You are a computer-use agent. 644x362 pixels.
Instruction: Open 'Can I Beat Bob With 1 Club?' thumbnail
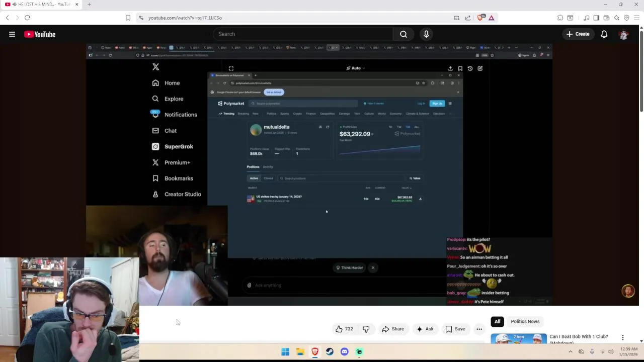point(518,338)
